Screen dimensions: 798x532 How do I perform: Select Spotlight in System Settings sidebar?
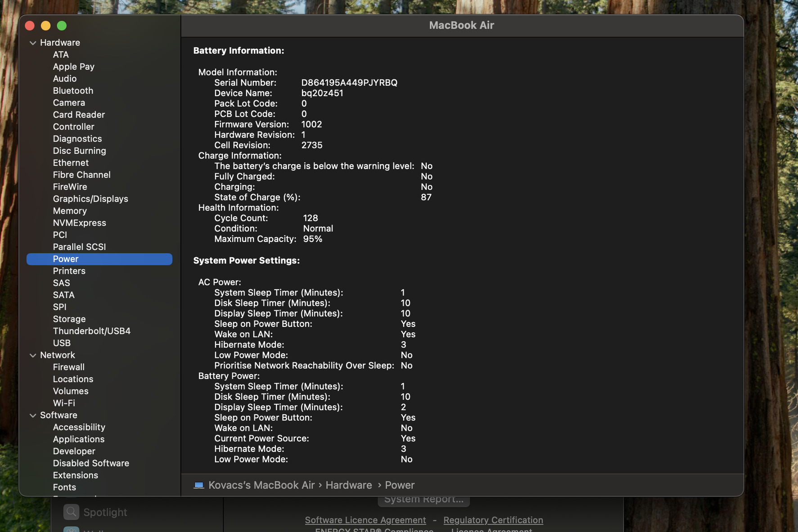click(105, 512)
